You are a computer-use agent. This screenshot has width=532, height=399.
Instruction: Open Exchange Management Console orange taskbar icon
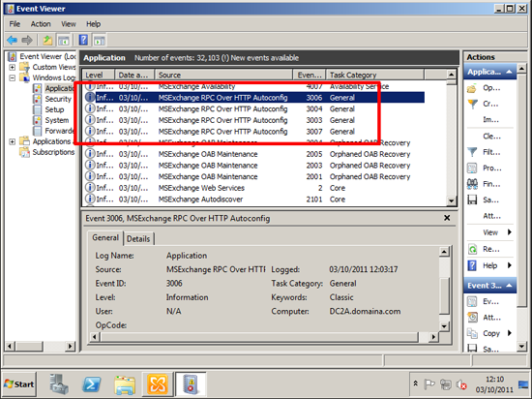pos(158,384)
